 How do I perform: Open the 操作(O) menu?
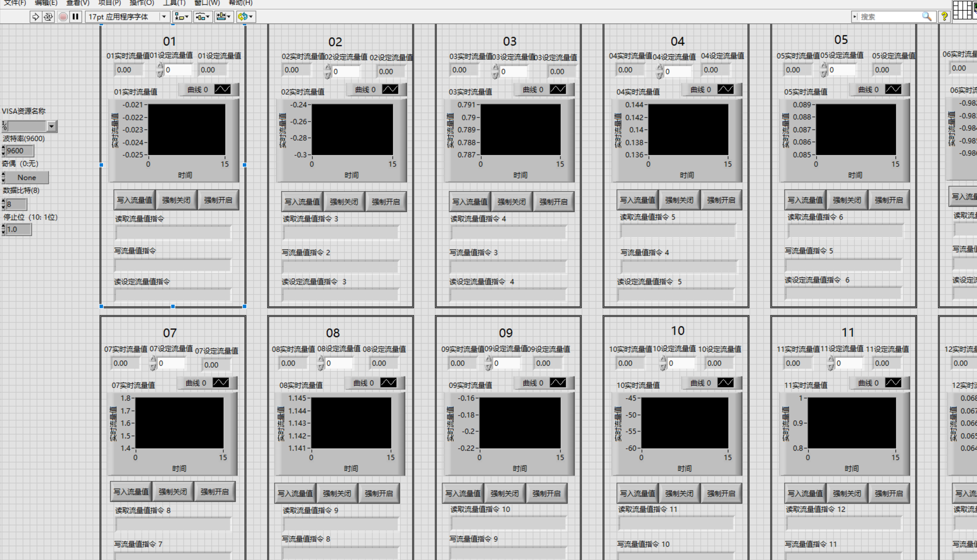pyautogui.click(x=142, y=3)
